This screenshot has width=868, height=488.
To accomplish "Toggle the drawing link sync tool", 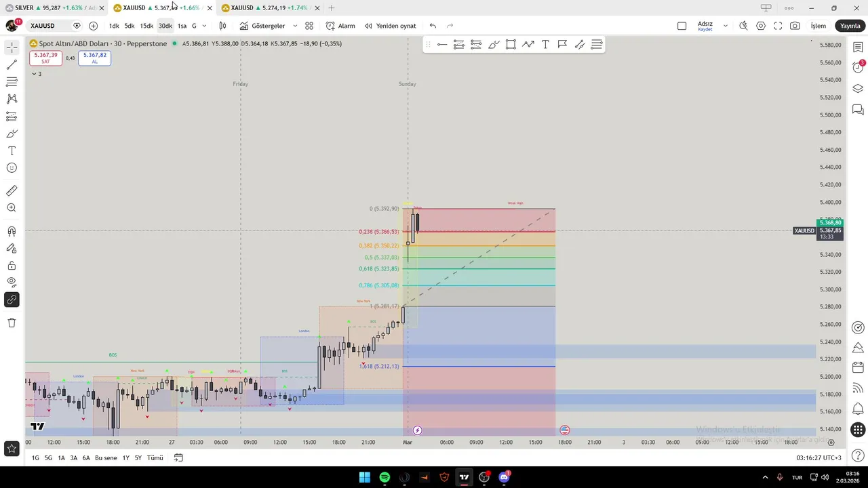I will click(x=12, y=300).
